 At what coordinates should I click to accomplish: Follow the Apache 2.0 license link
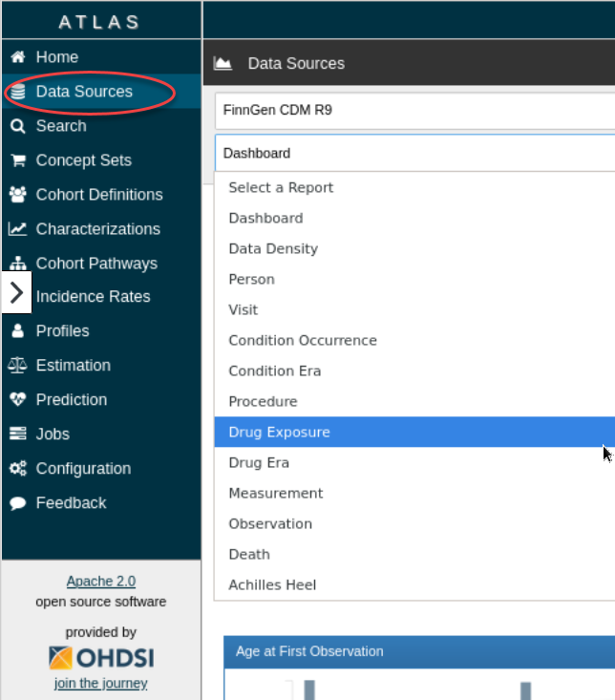coord(101,582)
